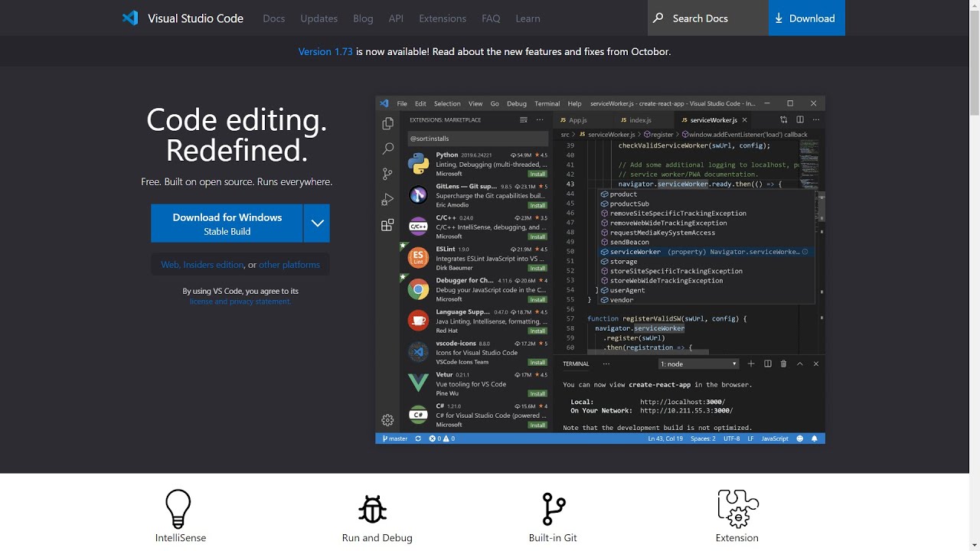
Task: Click the filter lines icon in Extensions header
Action: pos(524,120)
